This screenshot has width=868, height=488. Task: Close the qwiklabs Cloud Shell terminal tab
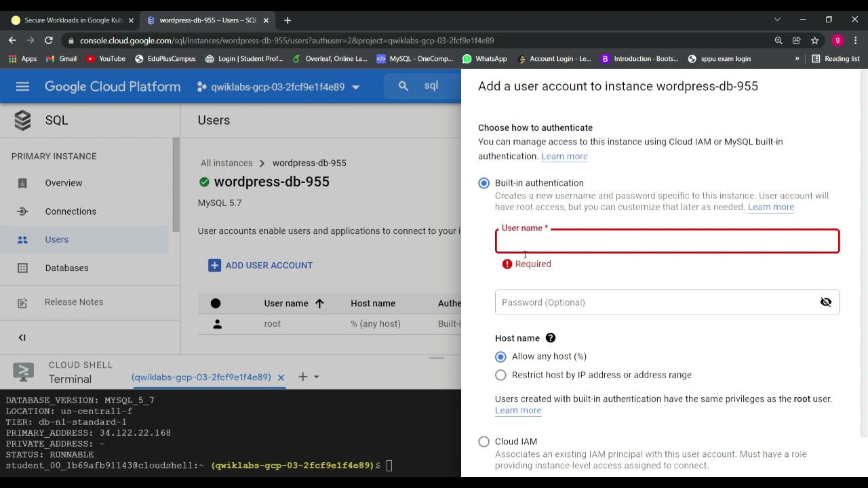tap(281, 378)
